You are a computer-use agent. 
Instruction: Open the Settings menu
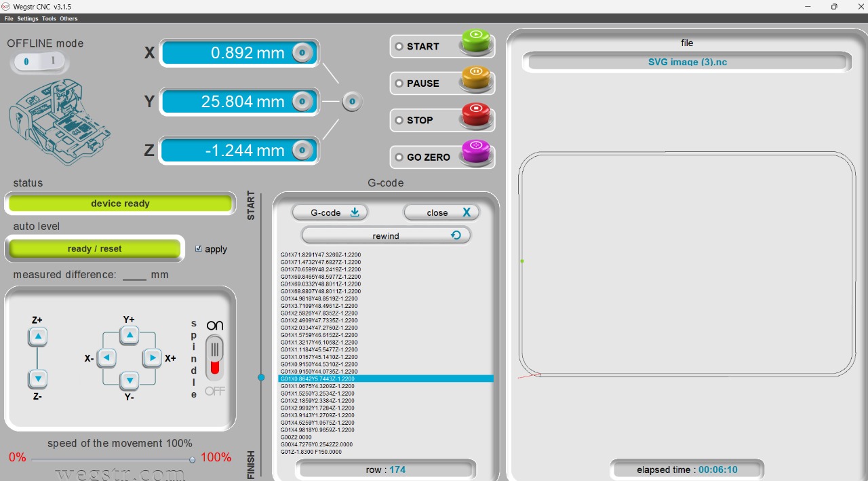pyautogui.click(x=28, y=19)
